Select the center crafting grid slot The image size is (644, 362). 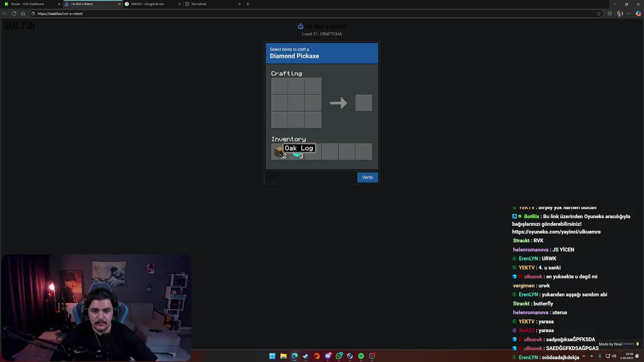pyautogui.click(x=296, y=103)
